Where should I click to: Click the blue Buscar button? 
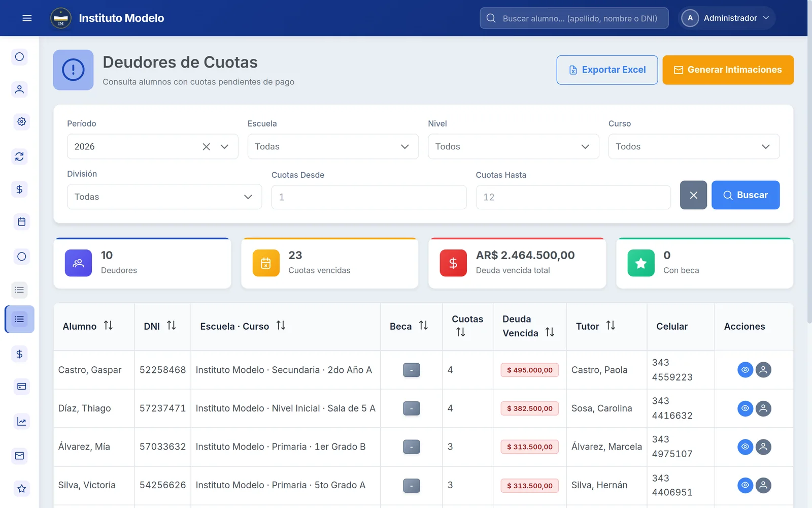(x=746, y=195)
